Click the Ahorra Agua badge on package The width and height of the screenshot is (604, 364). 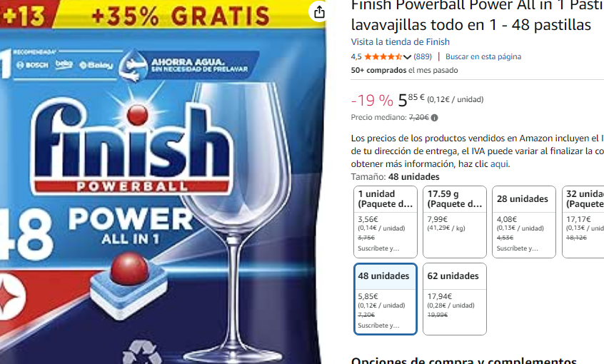coord(188,65)
